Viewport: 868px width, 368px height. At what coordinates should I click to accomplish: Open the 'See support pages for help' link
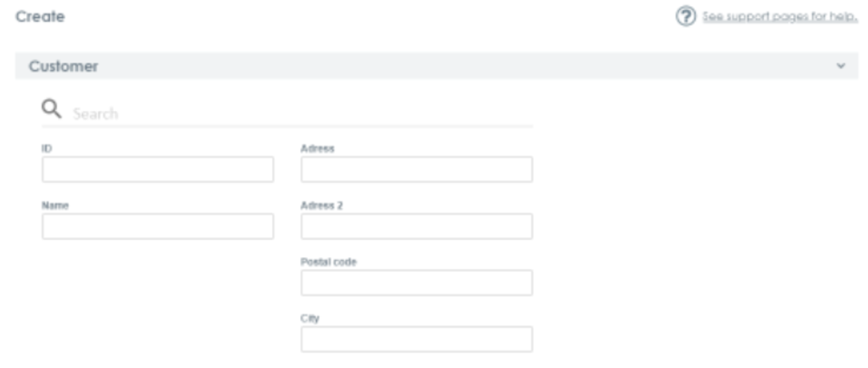(780, 16)
